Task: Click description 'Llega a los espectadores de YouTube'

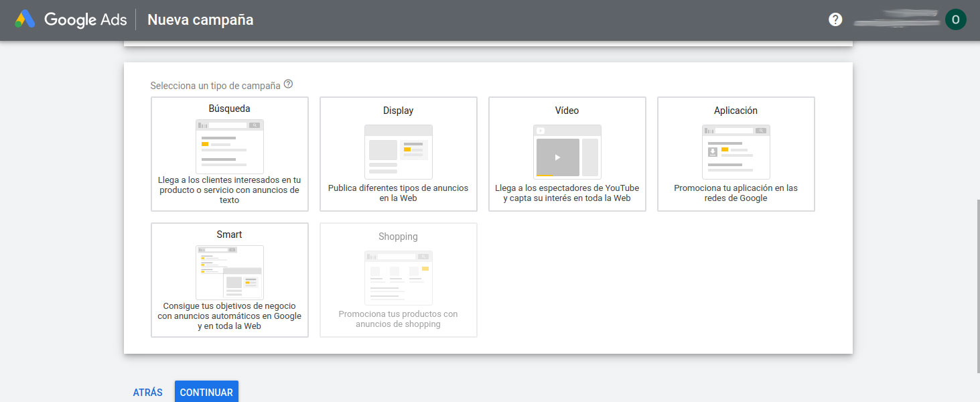Action: tap(567, 193)
